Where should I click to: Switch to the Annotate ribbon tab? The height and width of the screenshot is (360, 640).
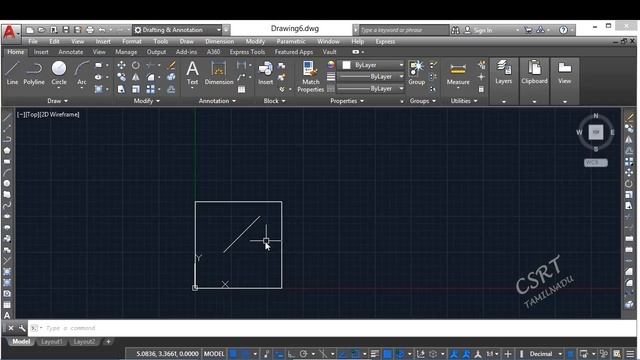71,52
